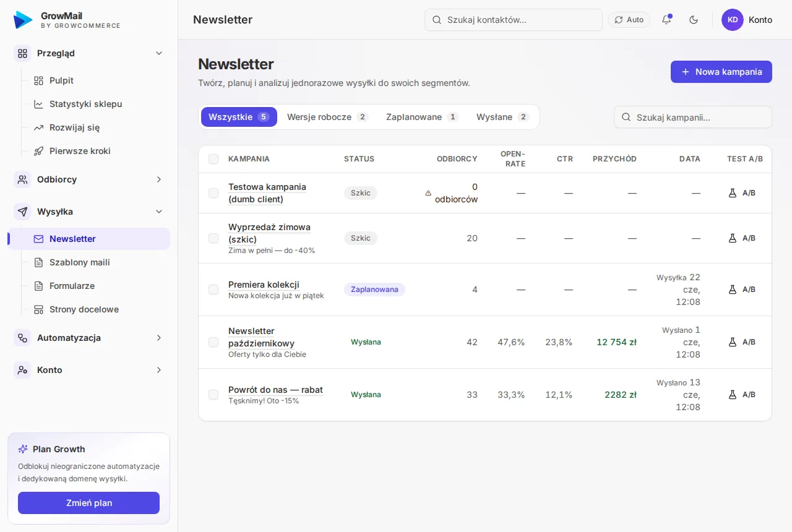Click the Automatyzacja workflow icon
The height and width of the screenshot is (532, 792).
[x=22, y=338]
